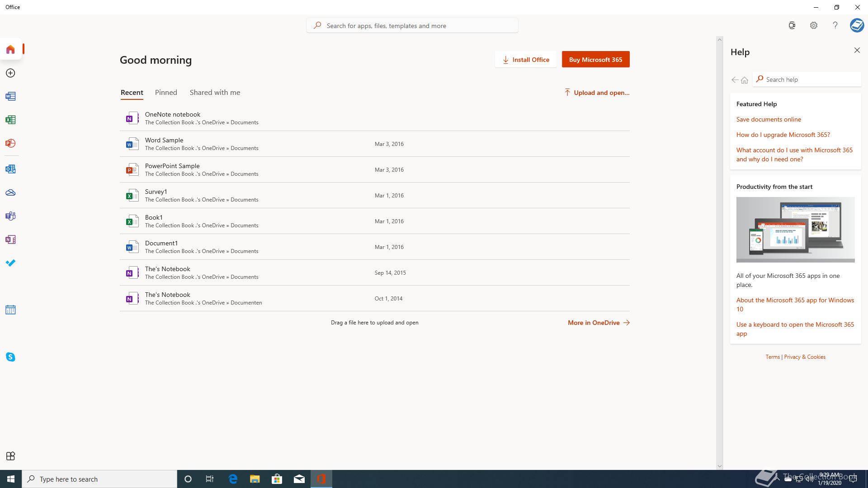Click Cortana circle in the taskbar

188,479
